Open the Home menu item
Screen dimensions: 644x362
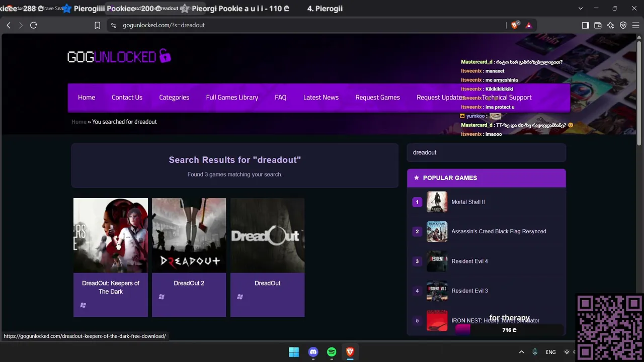pyautogui.click(x=87, y=98)
